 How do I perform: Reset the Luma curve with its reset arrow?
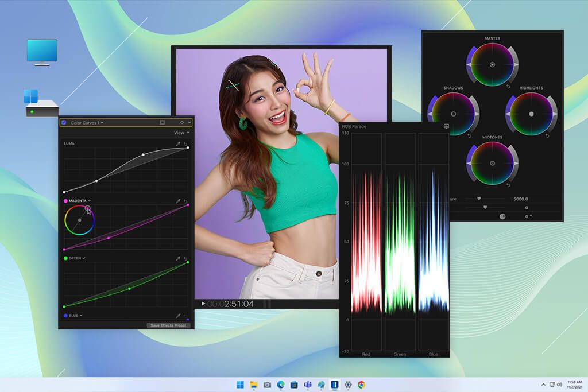pos(185,145)
